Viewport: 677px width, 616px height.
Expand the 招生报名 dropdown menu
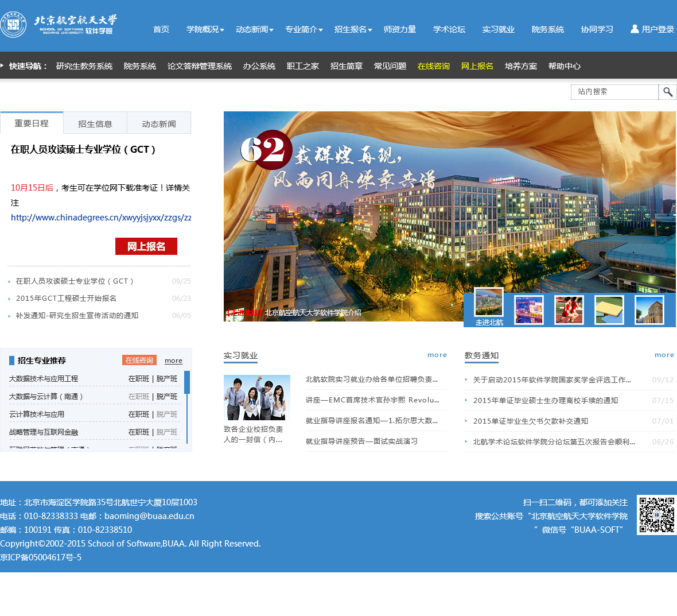pyautogui.click(x=353, y=29)
